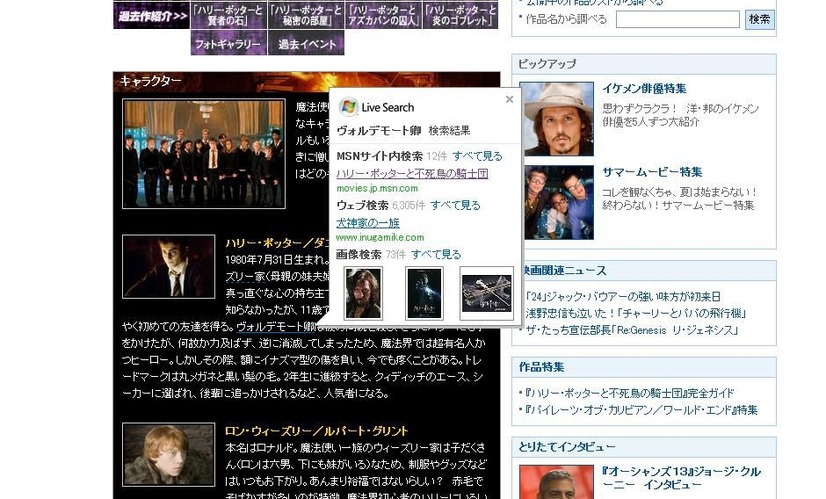Click the ピックアップ section header

[x=644, y=64]
